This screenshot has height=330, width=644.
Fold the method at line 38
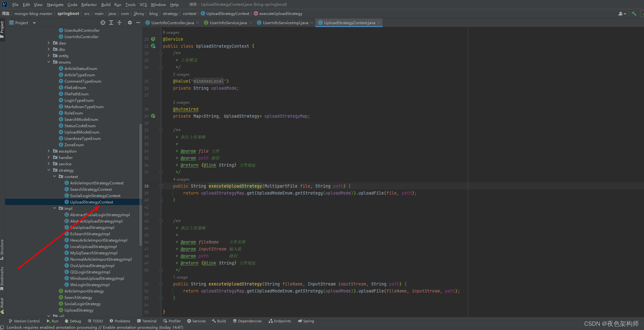[x=161, y=186]
